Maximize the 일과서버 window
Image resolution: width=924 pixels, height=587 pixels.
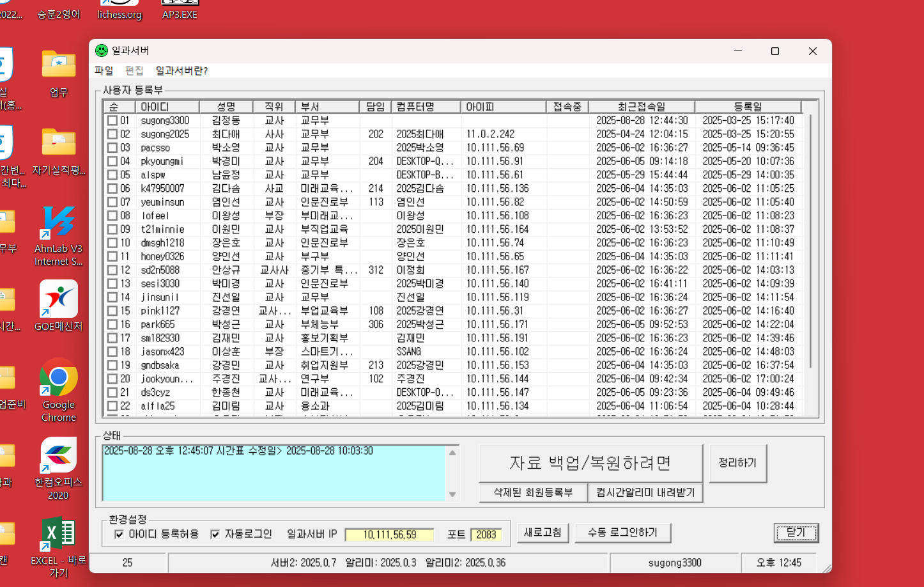point(775,51)
